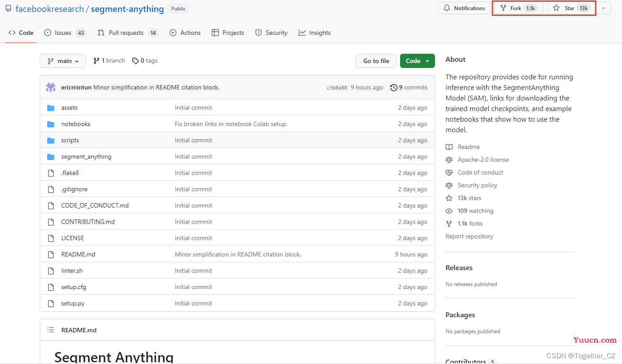Viewport: 622px width, 364px height.
Task: Open the CONTRIBUTING.md file name
Action: click(88, 222)
